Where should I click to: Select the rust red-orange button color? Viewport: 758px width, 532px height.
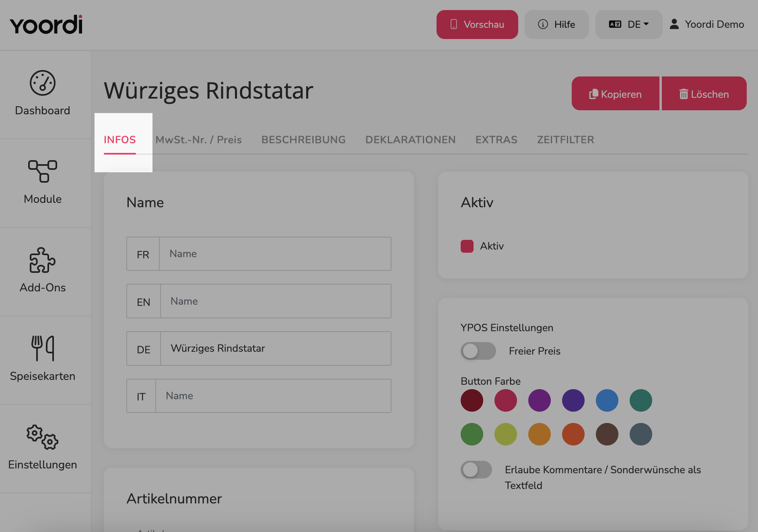coord(573,434)
